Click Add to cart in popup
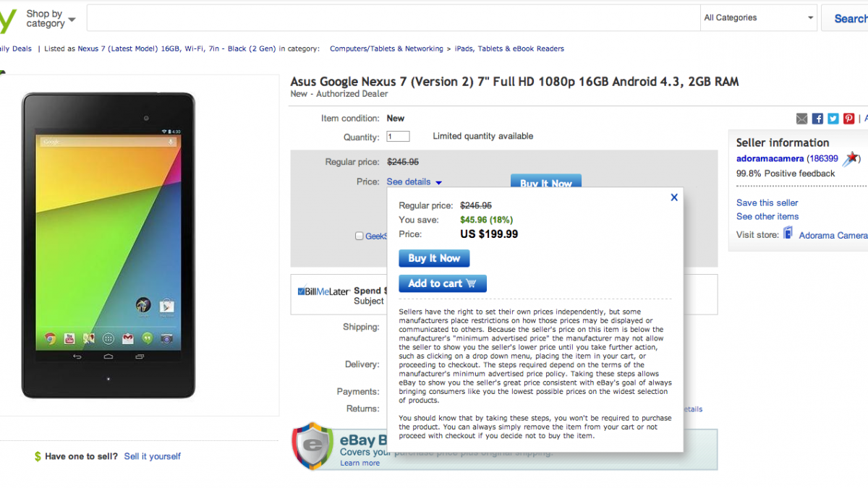 click(x=442, y=283)
